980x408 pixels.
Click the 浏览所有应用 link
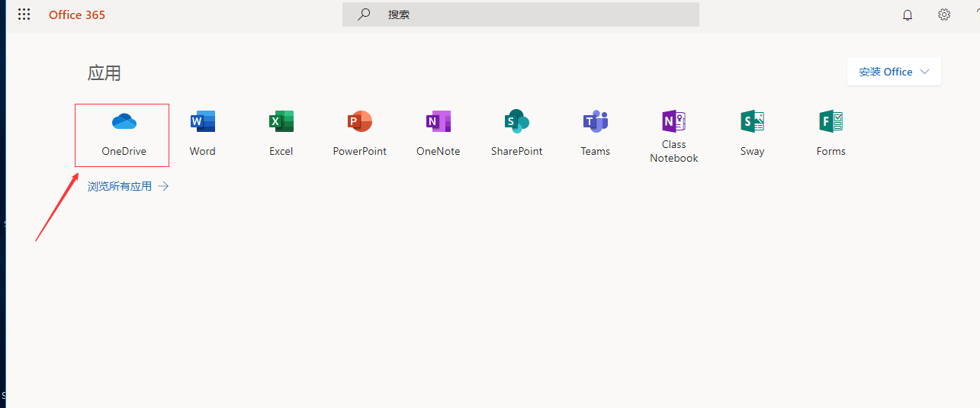tap(120, 186)
